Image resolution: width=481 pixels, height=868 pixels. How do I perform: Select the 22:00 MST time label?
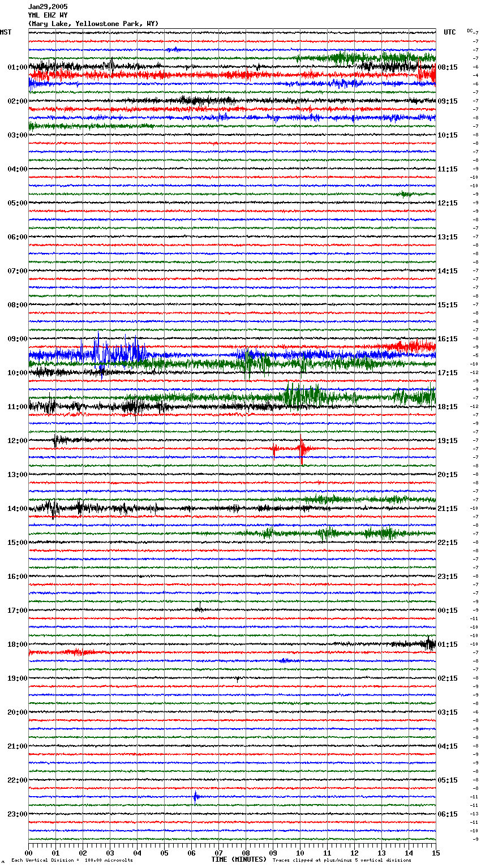click(18, 780)
